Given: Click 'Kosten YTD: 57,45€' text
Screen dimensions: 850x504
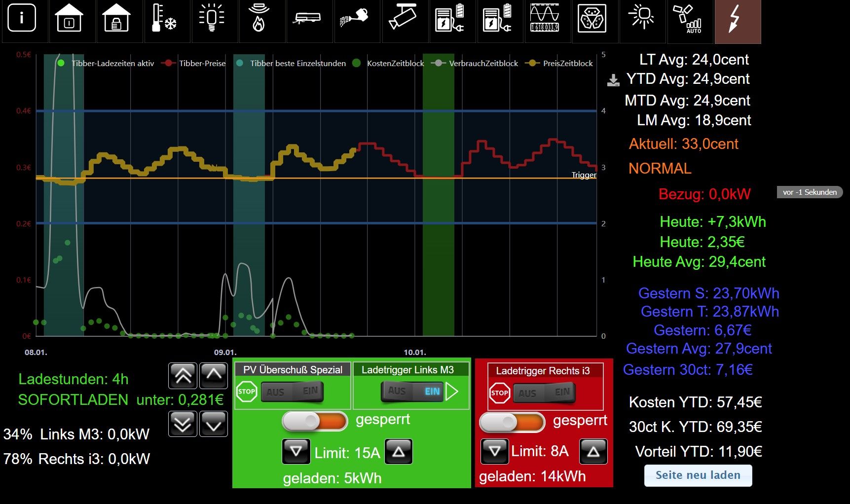Looking at the screenshot, I should [696, 402].
